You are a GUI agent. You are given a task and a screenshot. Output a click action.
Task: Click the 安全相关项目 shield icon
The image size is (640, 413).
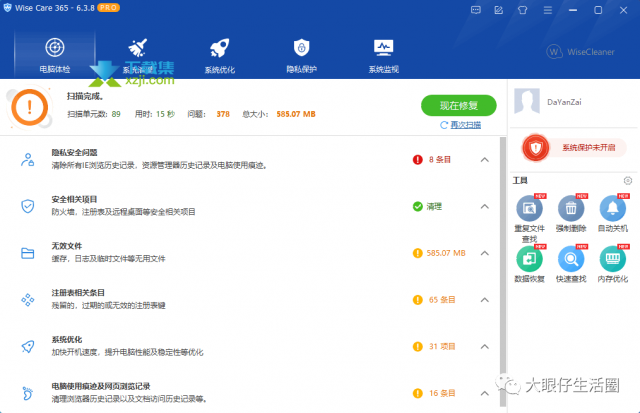coord(27,206)
